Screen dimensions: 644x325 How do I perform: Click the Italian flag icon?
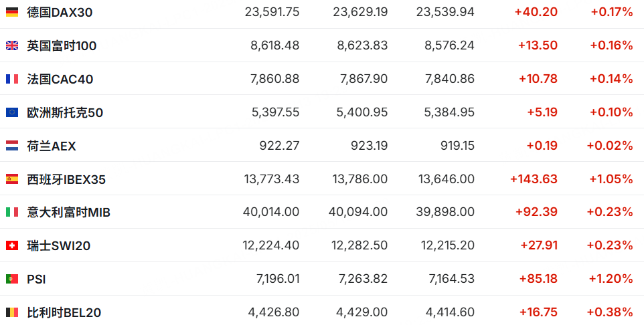tap(12, 212)
